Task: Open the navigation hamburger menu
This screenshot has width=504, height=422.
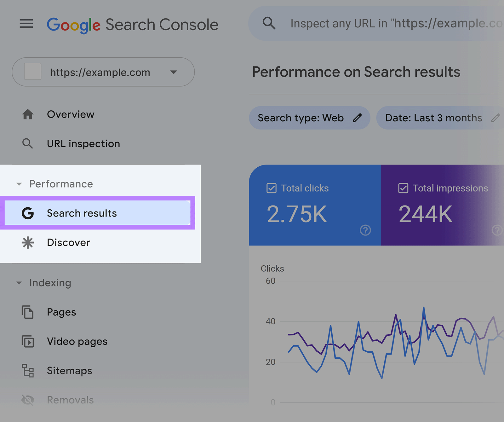Action: (26, 24)
